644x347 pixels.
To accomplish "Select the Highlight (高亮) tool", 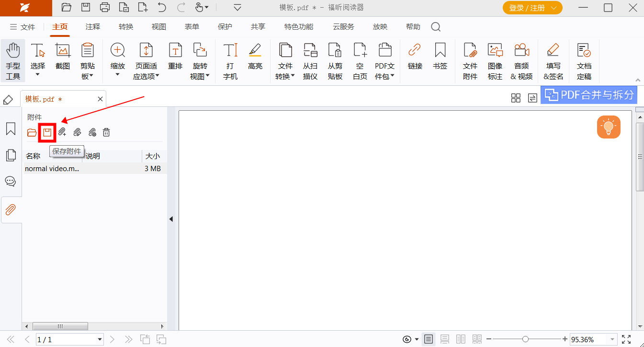I will click(x=255, y=57).
